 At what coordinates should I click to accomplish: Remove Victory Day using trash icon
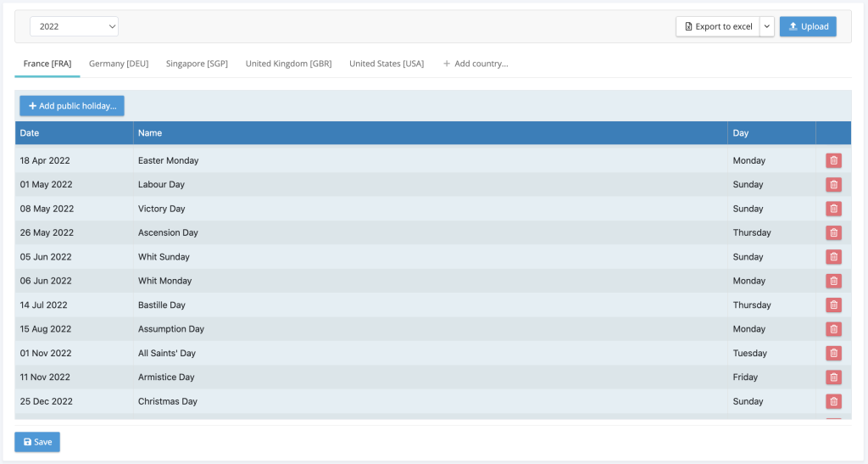point(833,209)
